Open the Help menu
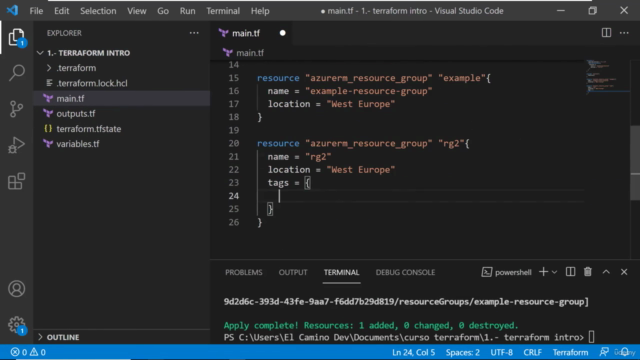 (260, 11)
